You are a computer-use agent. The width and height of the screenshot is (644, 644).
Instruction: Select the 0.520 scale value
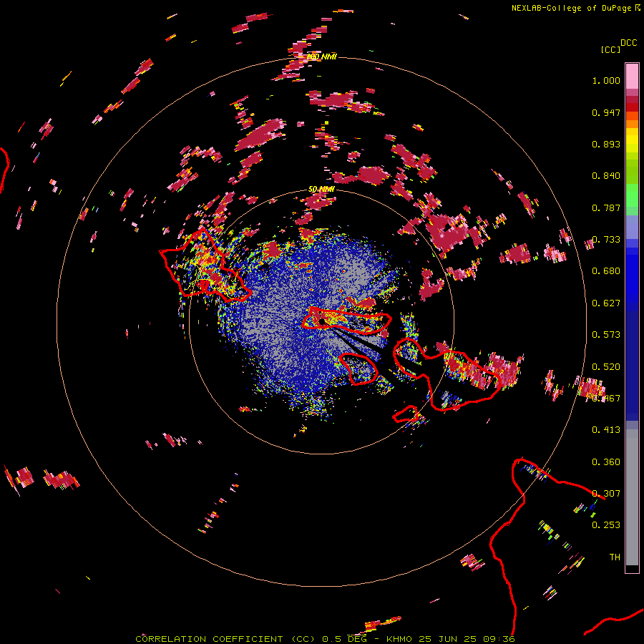606,367
